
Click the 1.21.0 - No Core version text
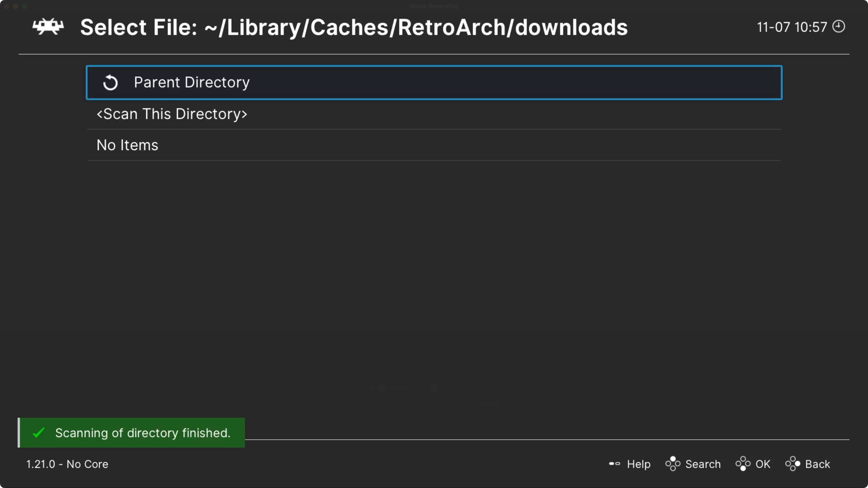pyautogui.click(x=67, y=464)
